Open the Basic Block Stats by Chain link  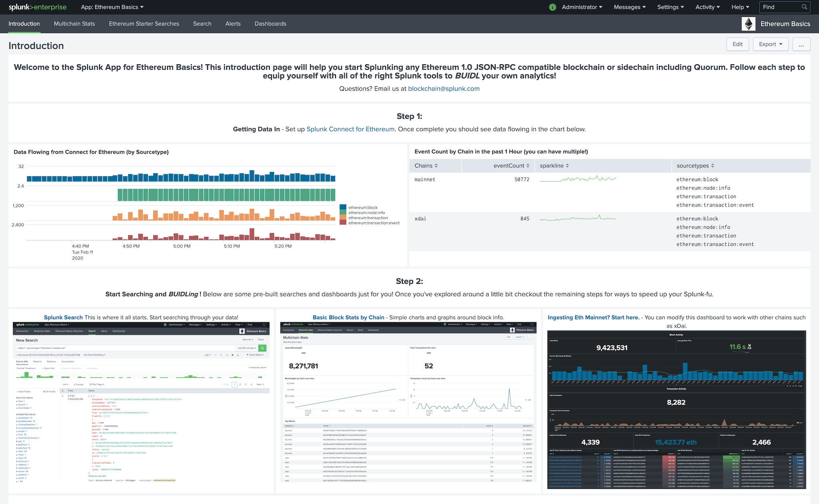point(348,317)
